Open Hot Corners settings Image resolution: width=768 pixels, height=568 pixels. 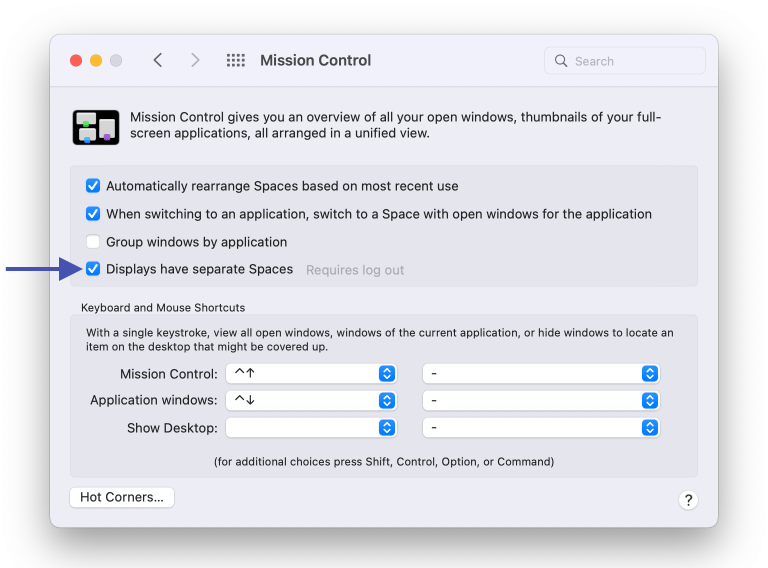122,497
